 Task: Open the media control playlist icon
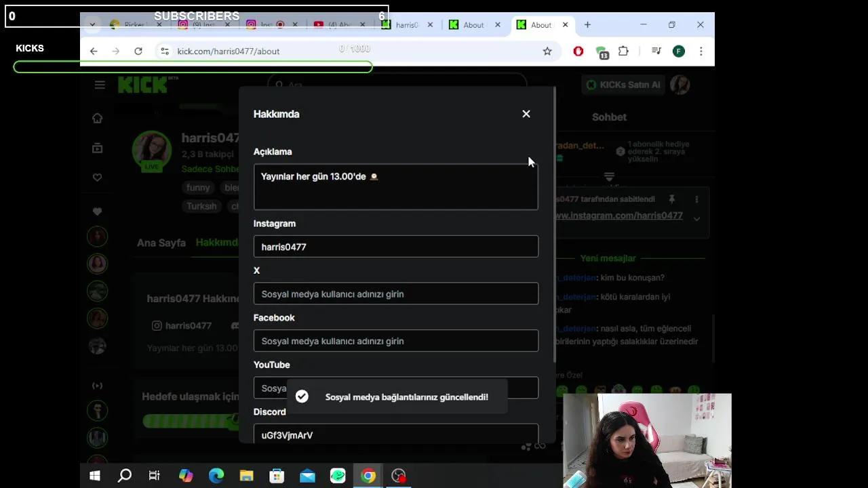(x=656, y=51)
